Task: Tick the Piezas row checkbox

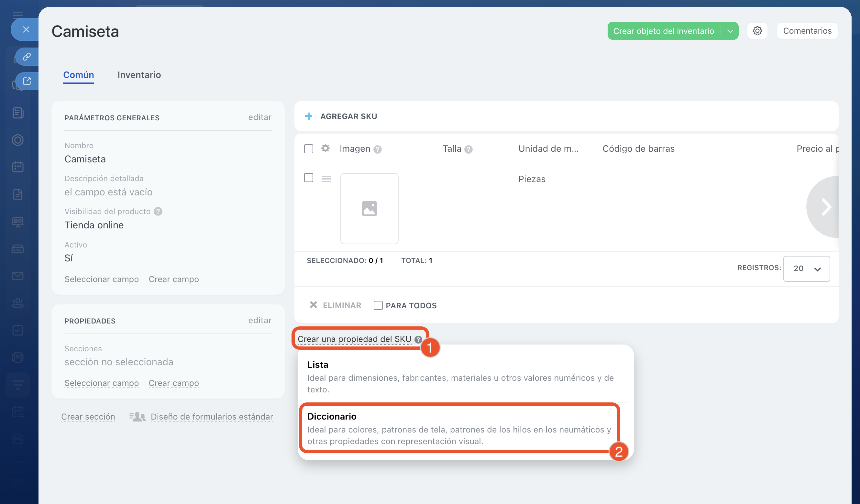Action: coord(309,178)
